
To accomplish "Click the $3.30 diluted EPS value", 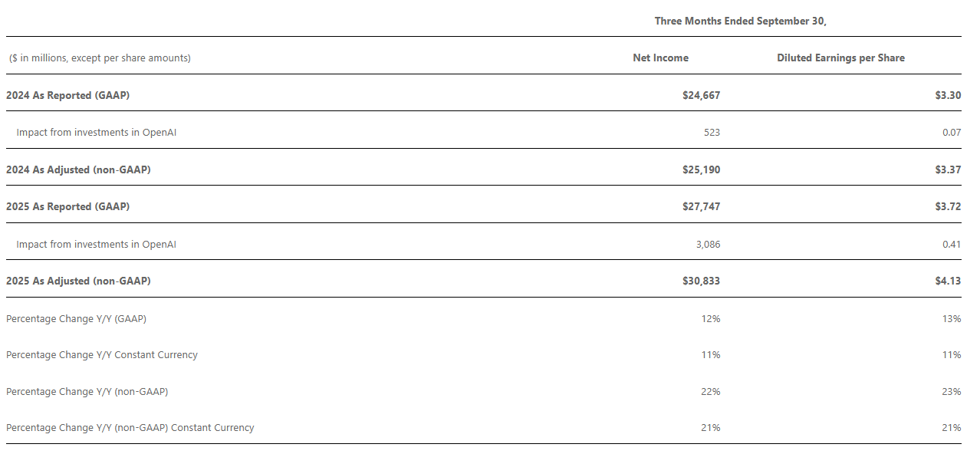I will coord(948,96).
